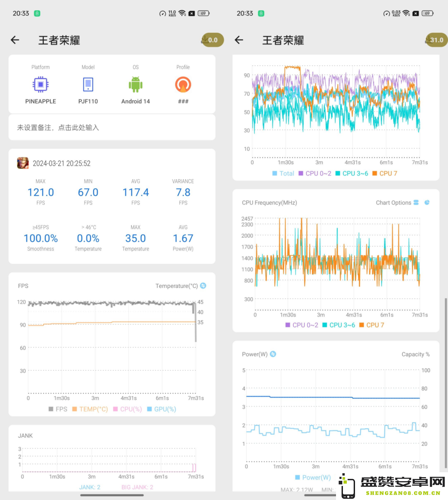
Task: Toggle the CPU(%) series in the FPS chart legend
Action: (x=127, y=409)
